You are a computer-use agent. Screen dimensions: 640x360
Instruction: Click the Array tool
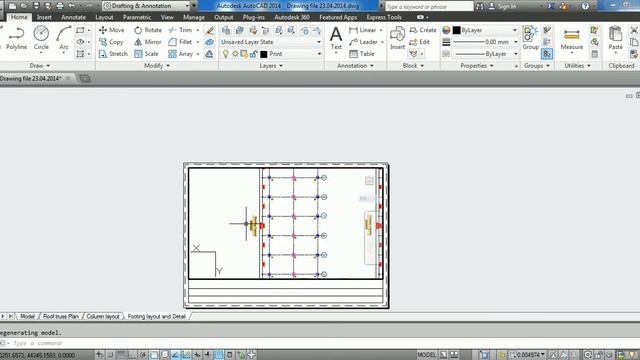[180, 54]
